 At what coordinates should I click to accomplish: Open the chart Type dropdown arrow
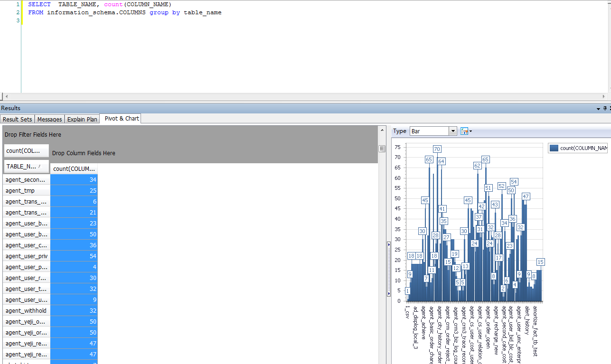[452, 131]
